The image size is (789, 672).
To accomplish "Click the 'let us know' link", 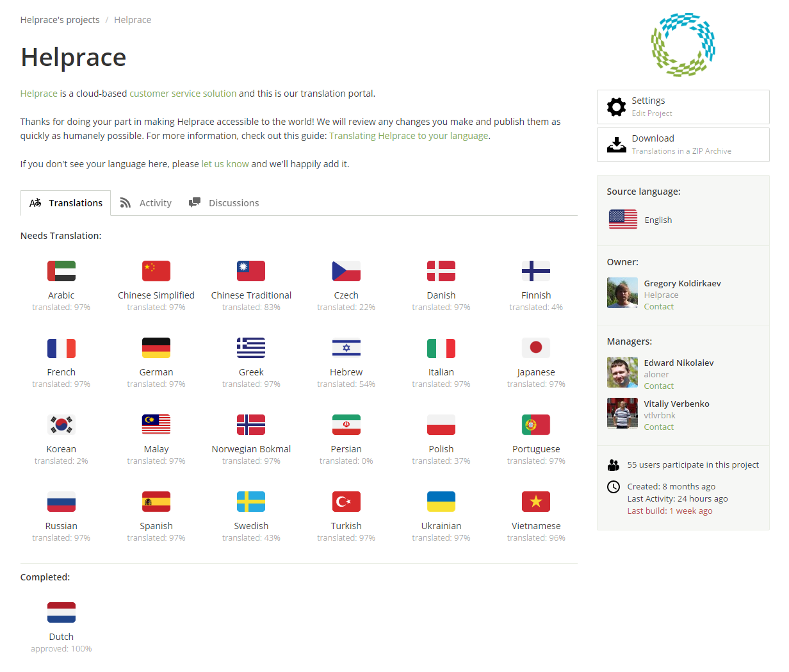I will (x=225, y=164).
